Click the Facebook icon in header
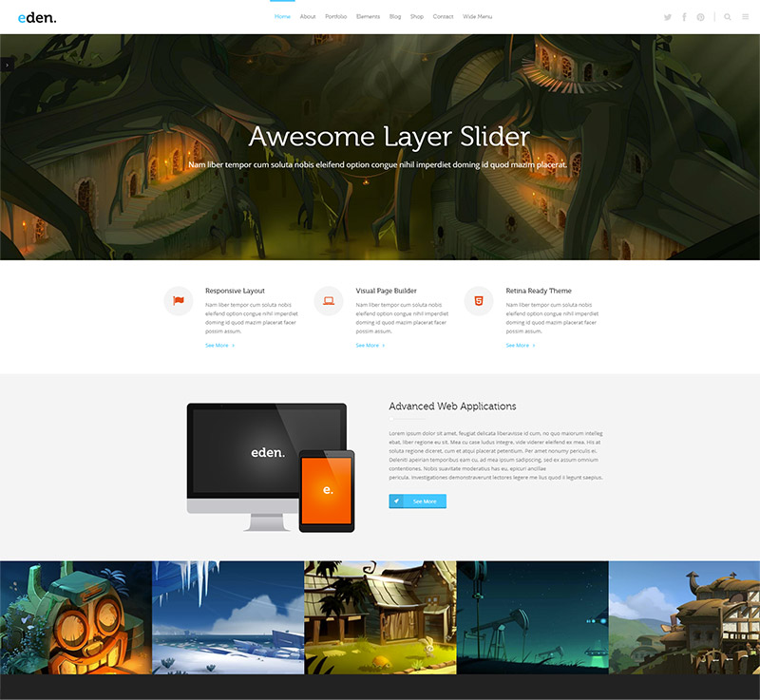Image resolution: width=760 pixels, height=700 pixels. pos(684,17)
